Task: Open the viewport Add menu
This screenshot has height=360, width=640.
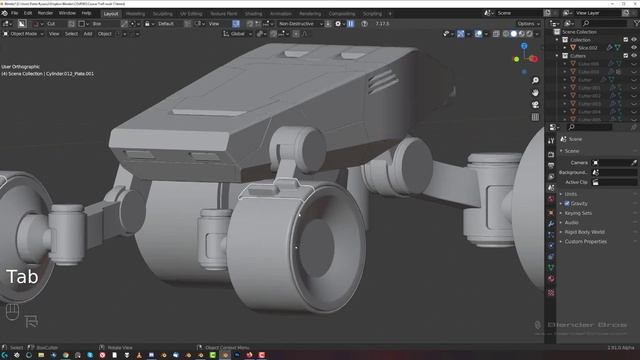Action: point(88,34)
